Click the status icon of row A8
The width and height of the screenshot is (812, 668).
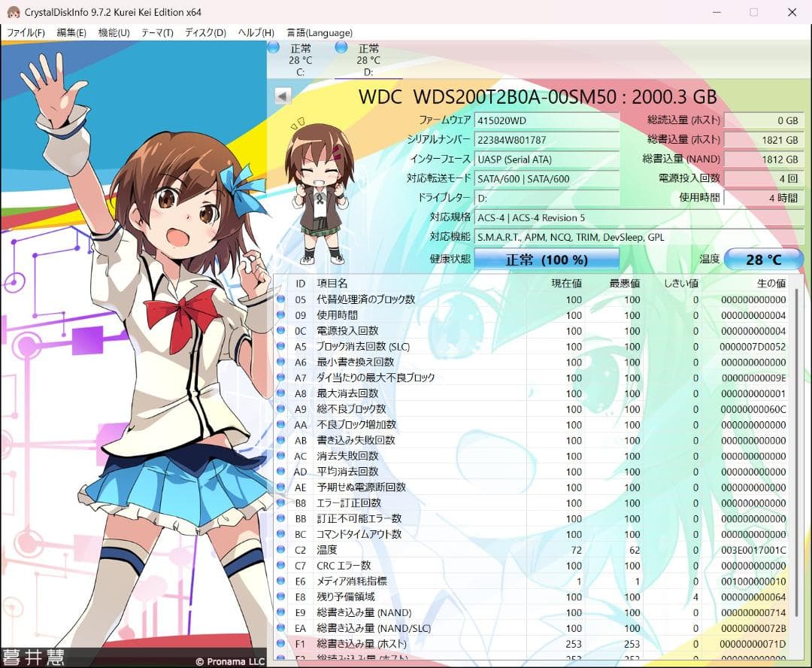click(280, 393)
